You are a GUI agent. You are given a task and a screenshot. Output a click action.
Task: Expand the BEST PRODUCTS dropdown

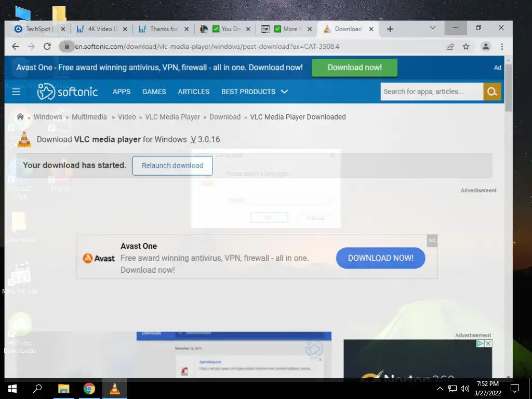pos(255,91)
